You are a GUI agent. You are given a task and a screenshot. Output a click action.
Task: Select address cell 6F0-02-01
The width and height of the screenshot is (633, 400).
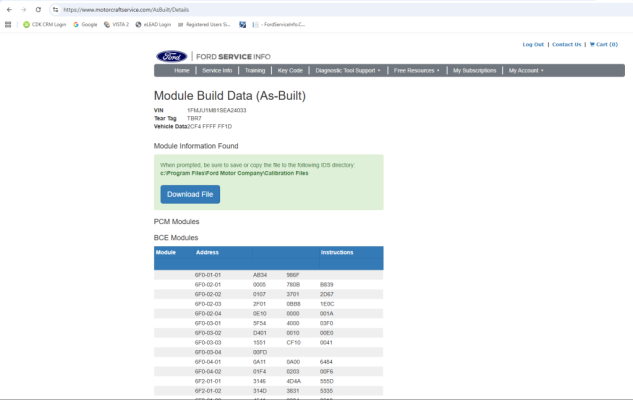point(208,285)
